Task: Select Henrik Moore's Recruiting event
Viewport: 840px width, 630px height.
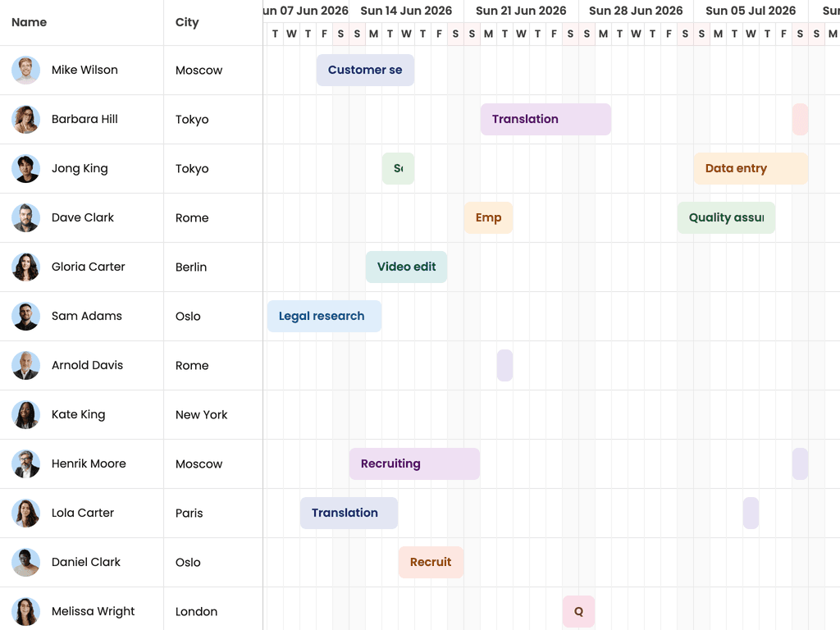Action: tap(414, 464)
